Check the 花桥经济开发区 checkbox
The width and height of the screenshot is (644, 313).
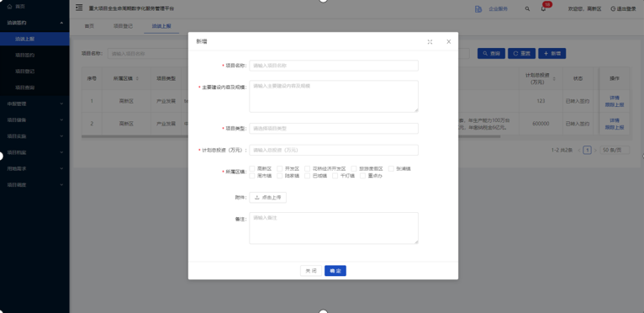[x=307, y=168]
